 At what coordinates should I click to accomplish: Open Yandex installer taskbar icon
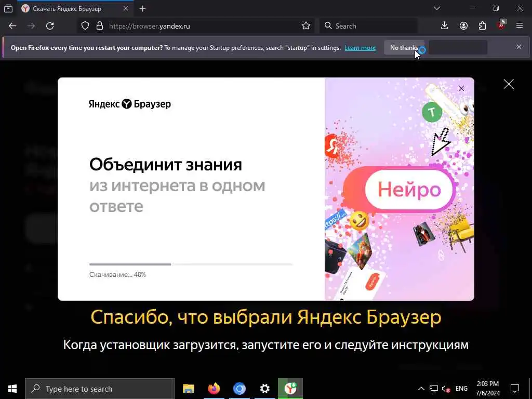point(290,389)
